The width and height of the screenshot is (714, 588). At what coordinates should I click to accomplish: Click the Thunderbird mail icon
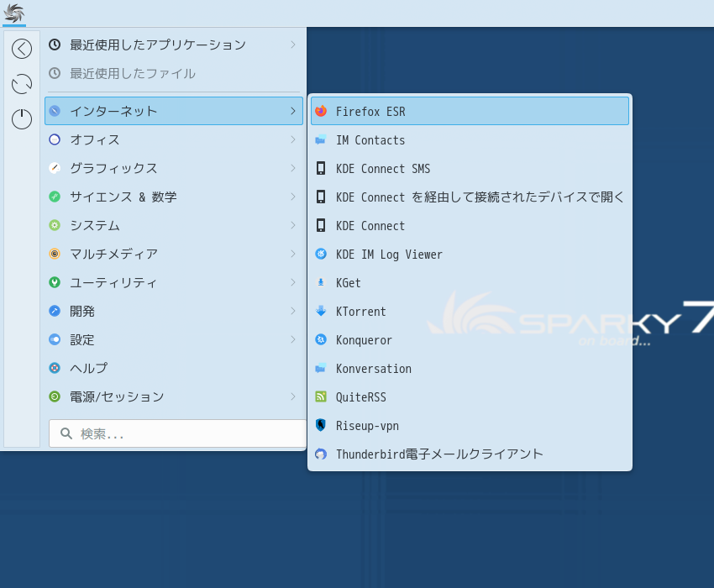tap(321, 454)
